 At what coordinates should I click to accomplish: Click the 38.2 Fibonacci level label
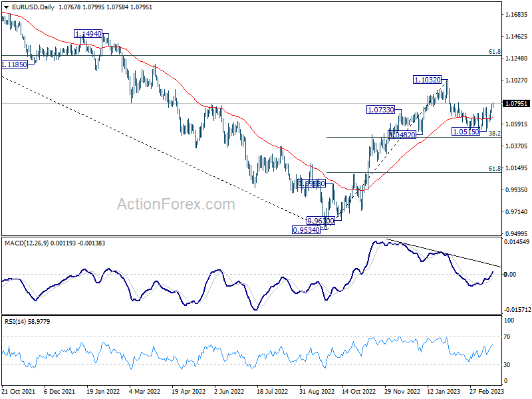coord(494,134)
